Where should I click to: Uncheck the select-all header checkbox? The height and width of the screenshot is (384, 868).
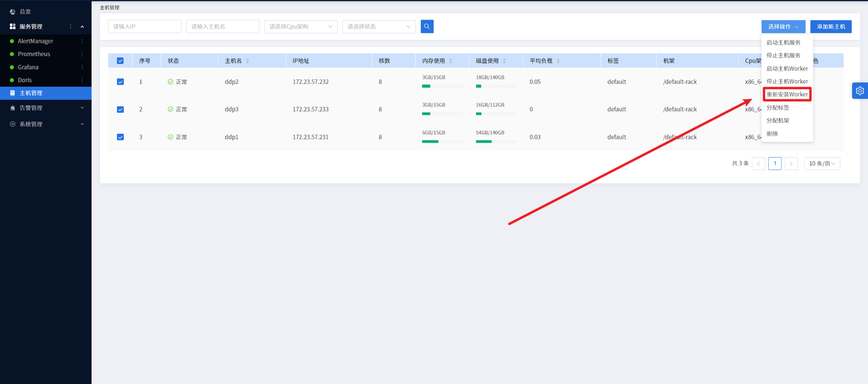click(120, 61)
